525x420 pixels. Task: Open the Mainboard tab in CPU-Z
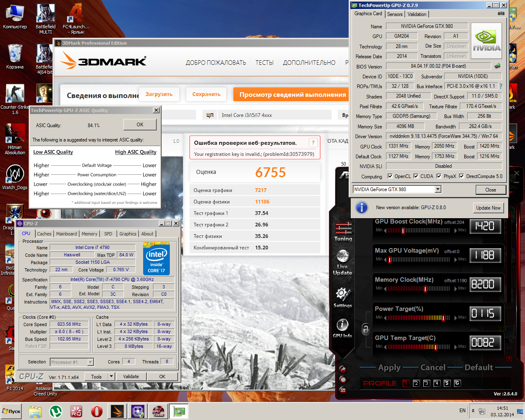click(x=66, y=234)
